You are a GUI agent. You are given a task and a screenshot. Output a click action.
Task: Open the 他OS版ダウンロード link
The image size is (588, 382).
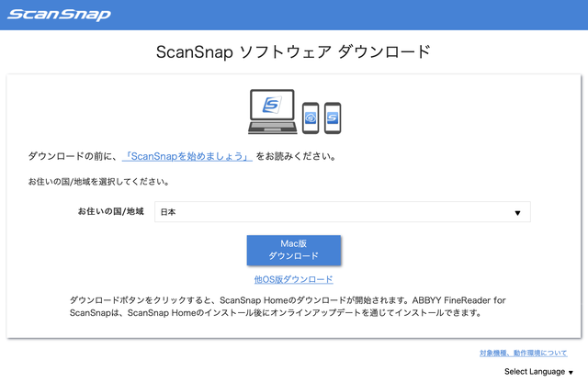coord(294,279)
